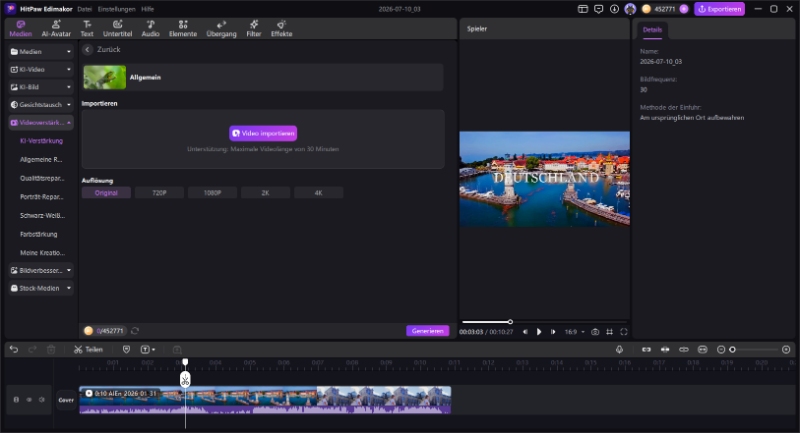This screenshot has height=433, width=800.
Task: Open the text track T dropdown in timeline toolbar
Action: coord(148,349)
